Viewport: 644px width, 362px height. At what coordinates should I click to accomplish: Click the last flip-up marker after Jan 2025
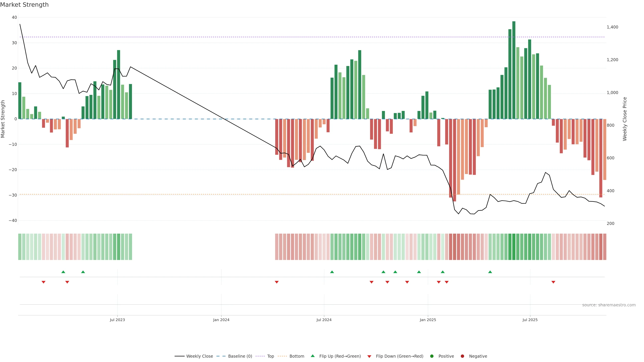point(490,272)
